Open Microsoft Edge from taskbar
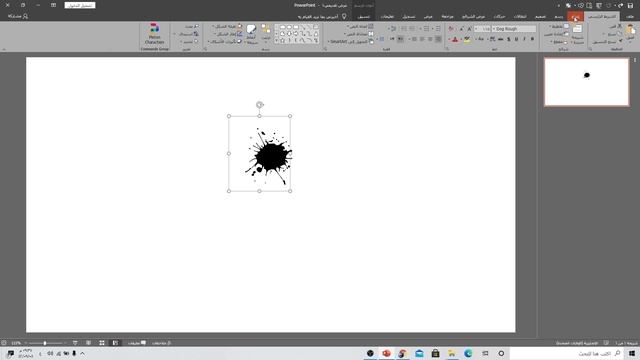The height and width of the screenshot is (360, 640). [x=468, y=353]
